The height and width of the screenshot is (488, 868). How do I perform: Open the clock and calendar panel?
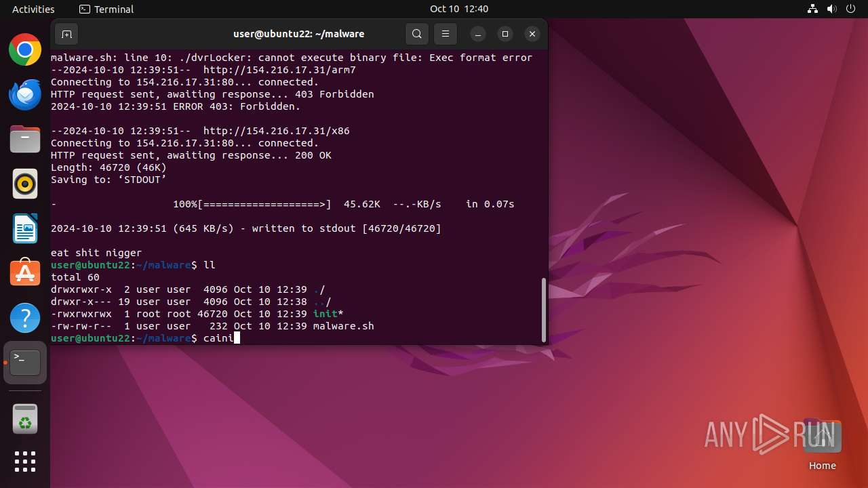point(459,9)
